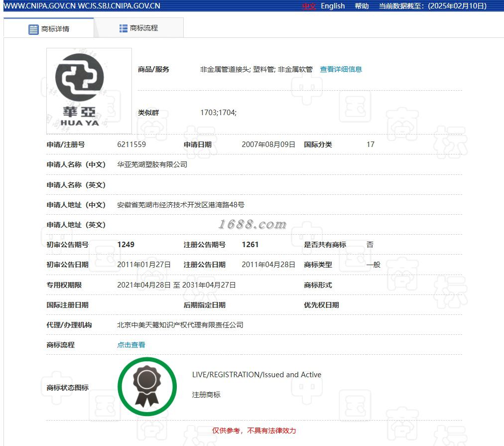The width and height of the screenshot is (504, 446).
Task: Click the WWW.CNIPA.GOV.CN header text
Action: [39, 6]
